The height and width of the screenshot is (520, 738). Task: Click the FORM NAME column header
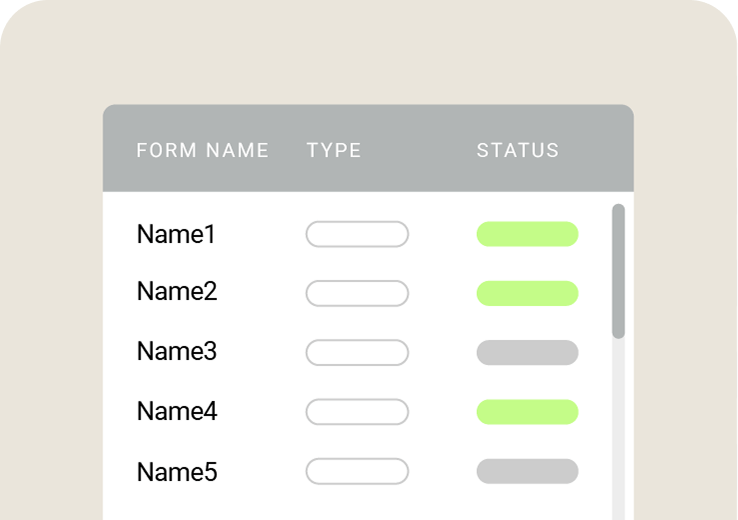(202, 151)
